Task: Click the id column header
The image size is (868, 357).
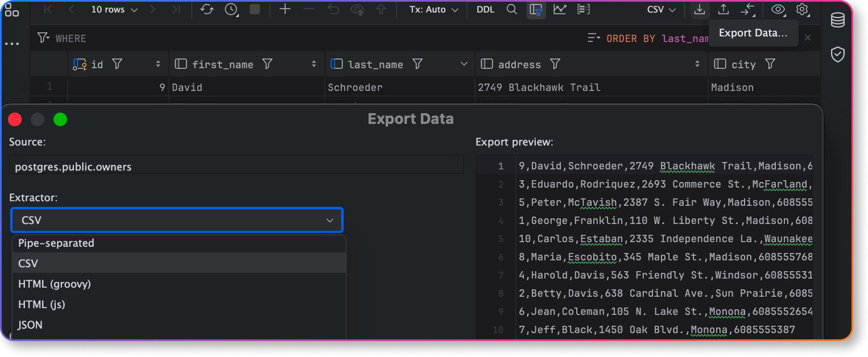Action: (97, 64)
